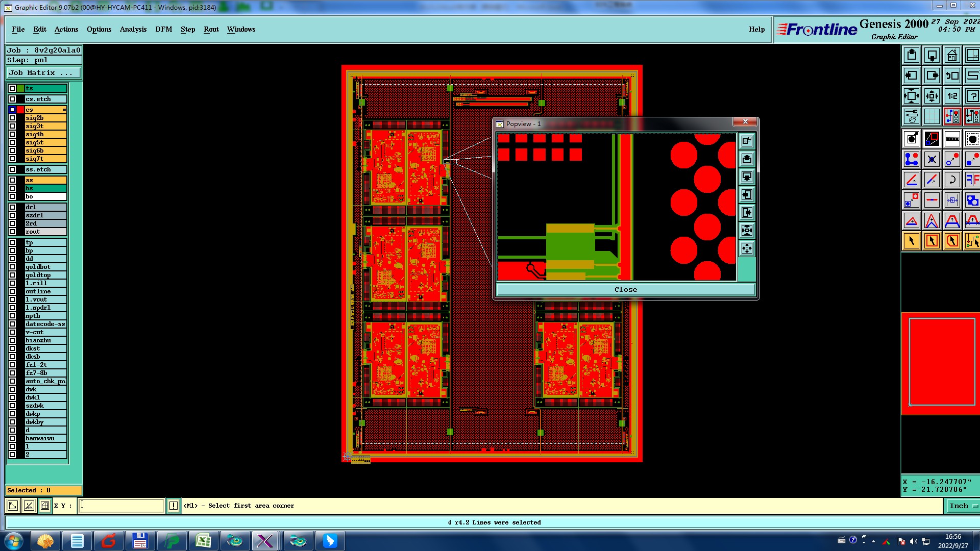Click the X Y coordinate input field
The height and width of the screenshot is (551, 980).
pyautogui.click(x=121, y=506)
